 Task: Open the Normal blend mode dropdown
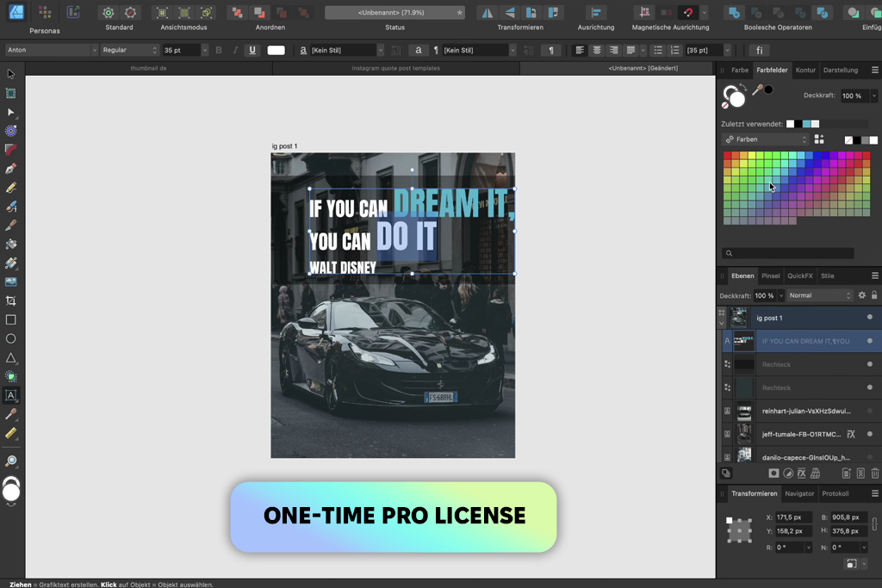point(820,295)
